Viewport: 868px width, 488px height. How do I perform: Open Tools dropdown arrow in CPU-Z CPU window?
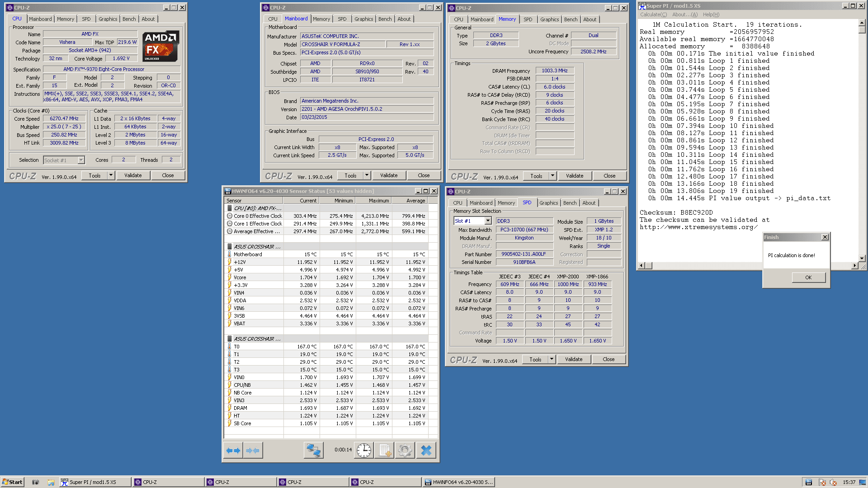(111, 175)
